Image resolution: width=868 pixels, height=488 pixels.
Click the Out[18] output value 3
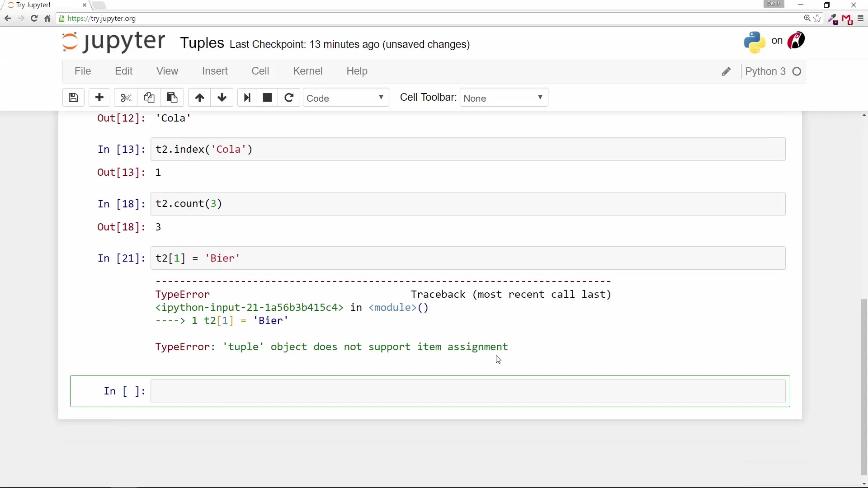[x=158, y=227]
